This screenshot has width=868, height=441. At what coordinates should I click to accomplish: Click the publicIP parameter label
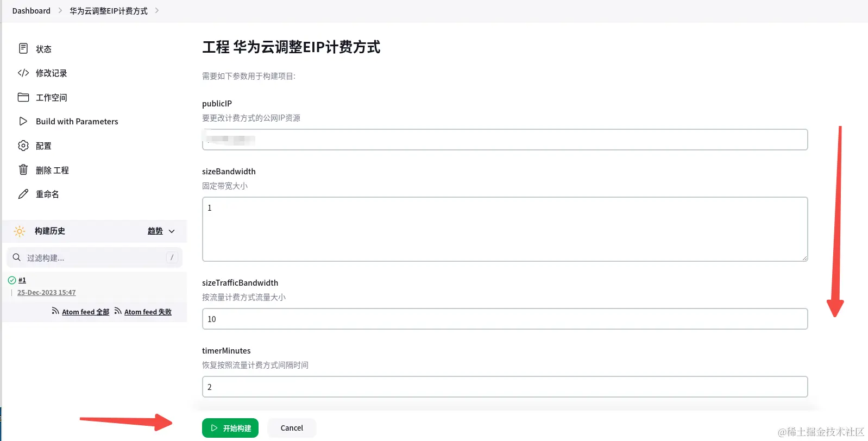pos(217,103)
